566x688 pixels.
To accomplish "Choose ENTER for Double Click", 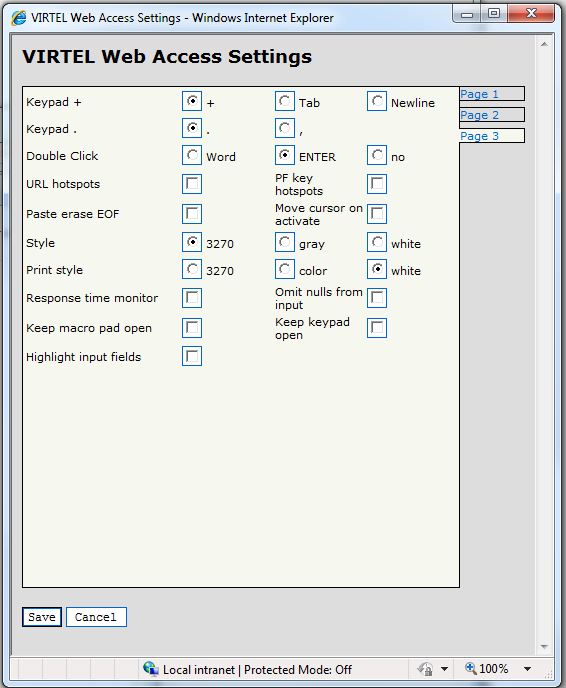I will coord(285,155).
